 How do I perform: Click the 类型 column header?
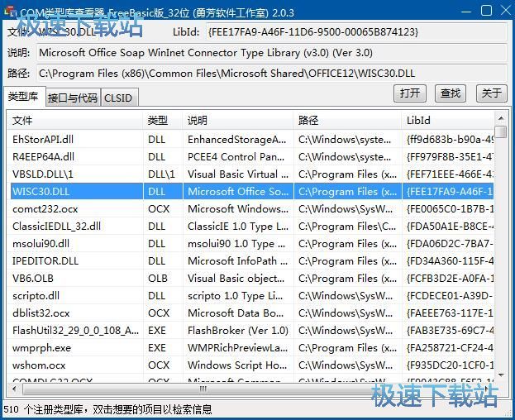pyautogui.click(x=163, y=121)
